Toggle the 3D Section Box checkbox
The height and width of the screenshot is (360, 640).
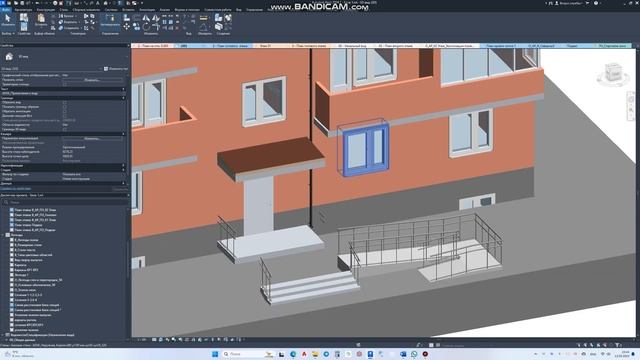(x=64, y=129)
